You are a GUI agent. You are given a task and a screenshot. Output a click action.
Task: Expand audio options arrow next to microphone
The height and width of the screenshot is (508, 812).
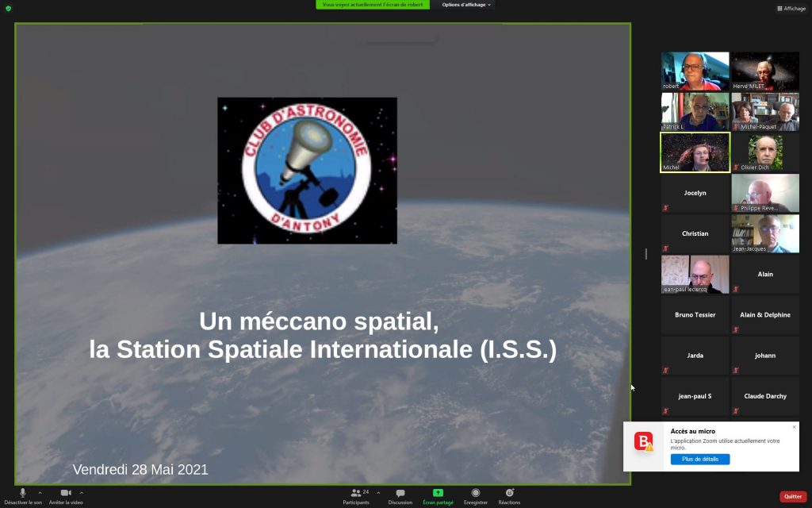tap(40, 492)
